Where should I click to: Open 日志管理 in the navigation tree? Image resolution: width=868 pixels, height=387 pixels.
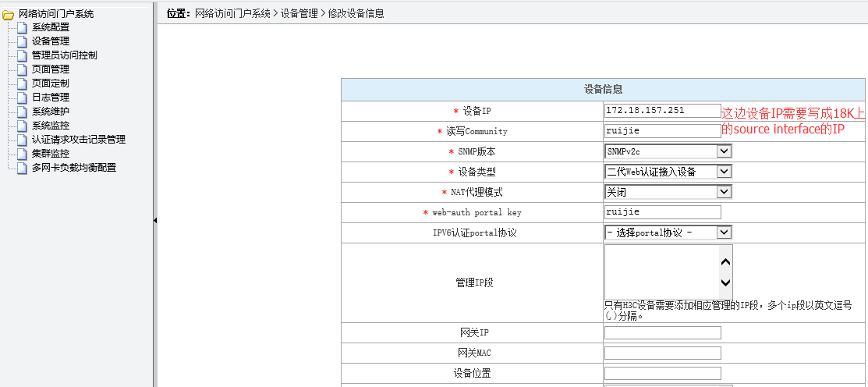click(x=51, y=98)
